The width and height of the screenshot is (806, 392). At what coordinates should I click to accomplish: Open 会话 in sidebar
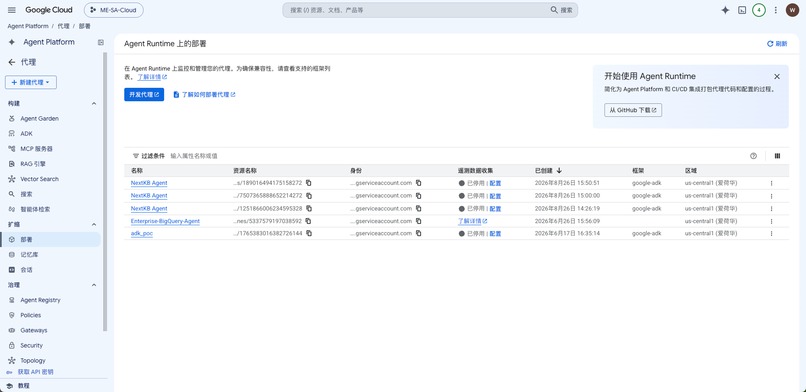pos(26,270)
